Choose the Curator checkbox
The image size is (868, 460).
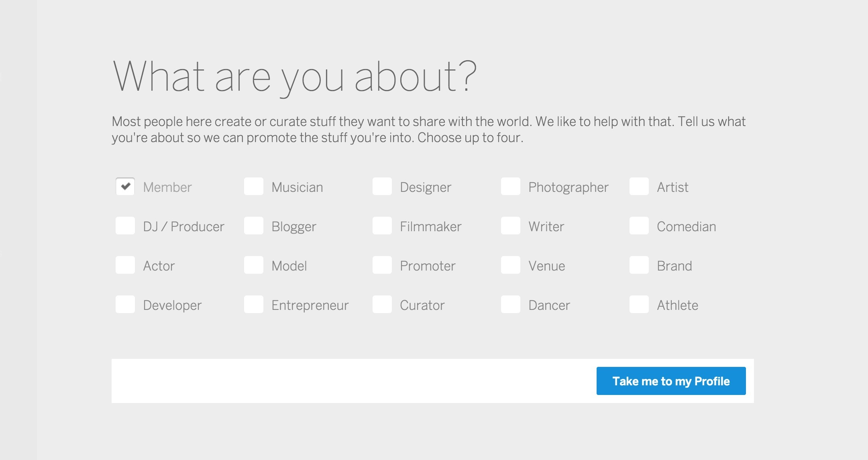tap(382, 305)
